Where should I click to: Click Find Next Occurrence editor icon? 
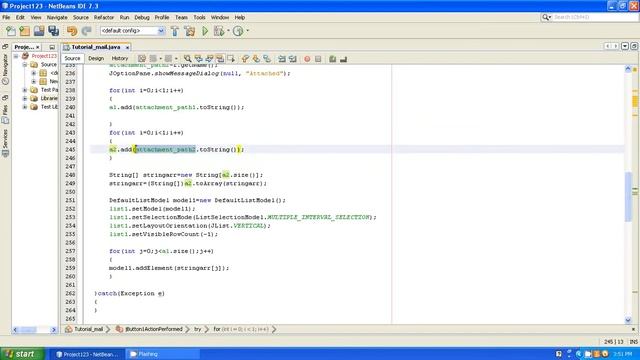tap(209, 59)
